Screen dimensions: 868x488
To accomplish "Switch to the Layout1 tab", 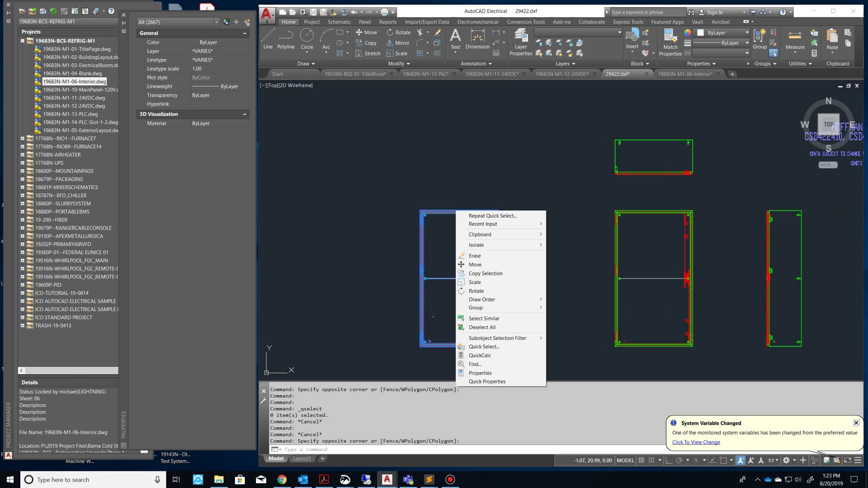I will pyautogui.click(x=302, y=459).
